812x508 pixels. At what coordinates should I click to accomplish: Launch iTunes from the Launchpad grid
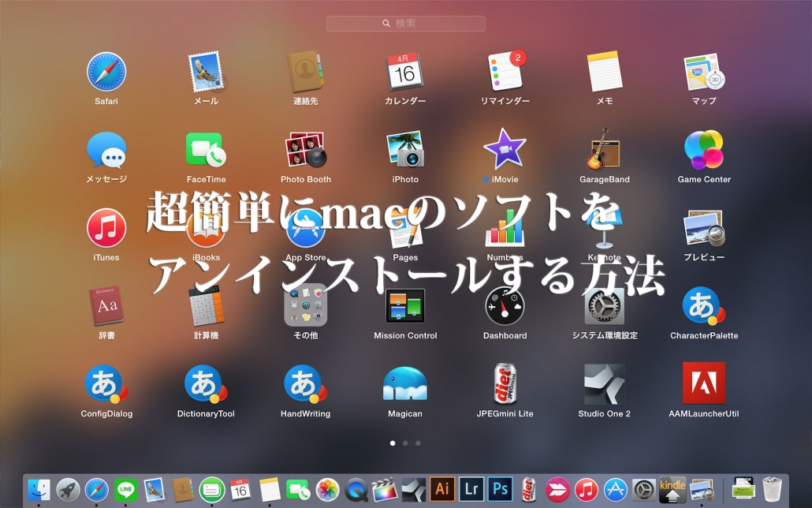106,228
